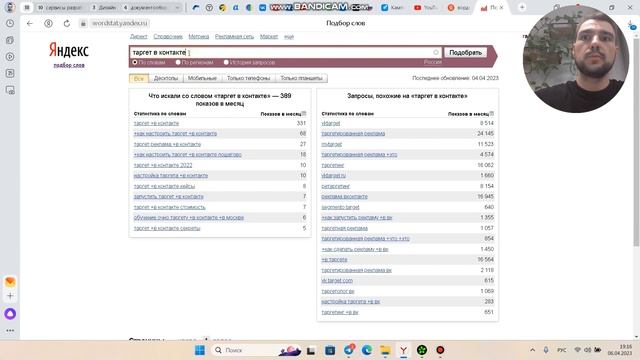Open the mail icon in the browser sidebar
Viewport: 640px width, 360px height.
coord(10,282)
